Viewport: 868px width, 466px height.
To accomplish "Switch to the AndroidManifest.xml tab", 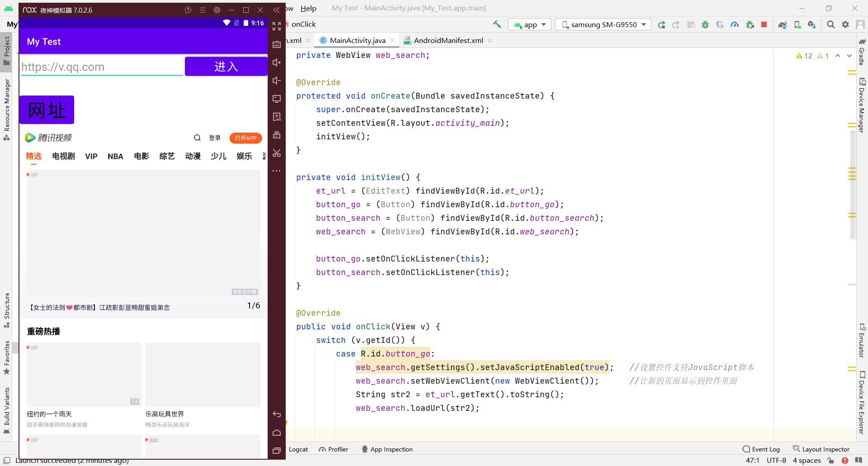I will tap(448, 41).
